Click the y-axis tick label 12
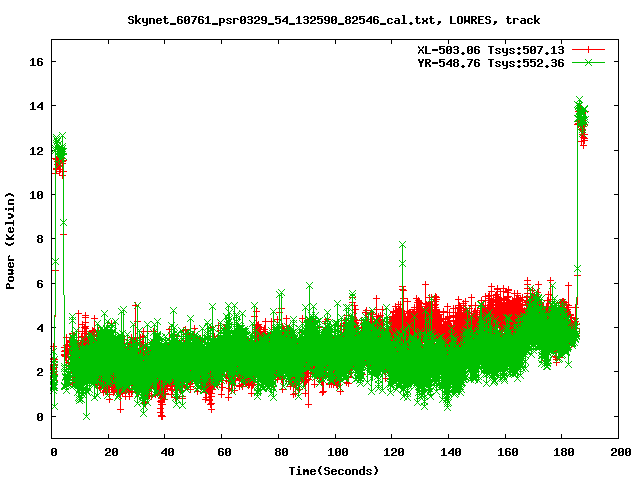Screen dimensions: 640x480 (36, 151)
